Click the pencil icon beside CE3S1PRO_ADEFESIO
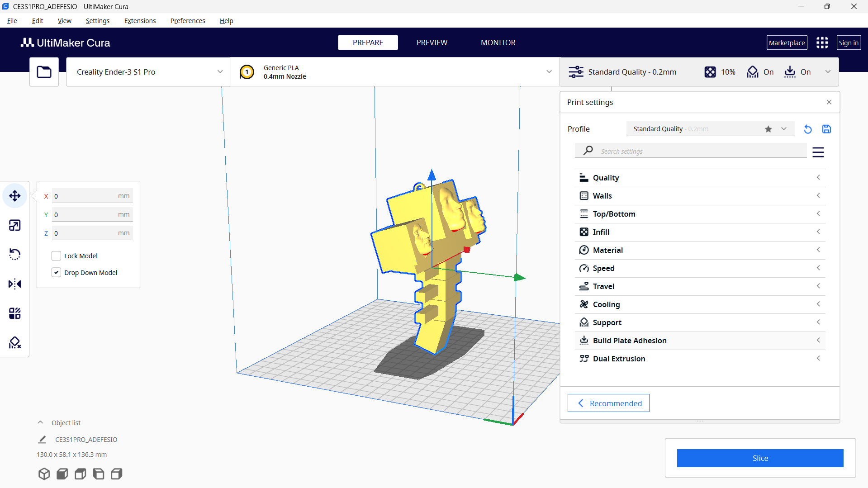The image size is (868, 488). 42,440
